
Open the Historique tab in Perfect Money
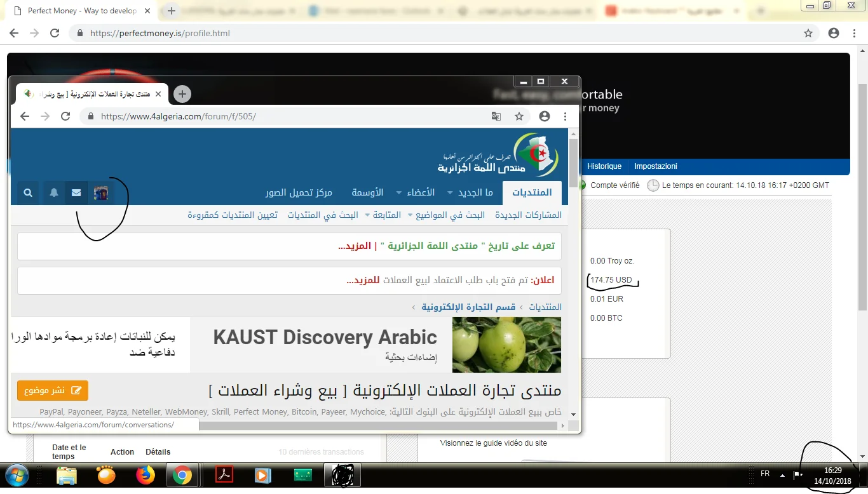point(604,166)
